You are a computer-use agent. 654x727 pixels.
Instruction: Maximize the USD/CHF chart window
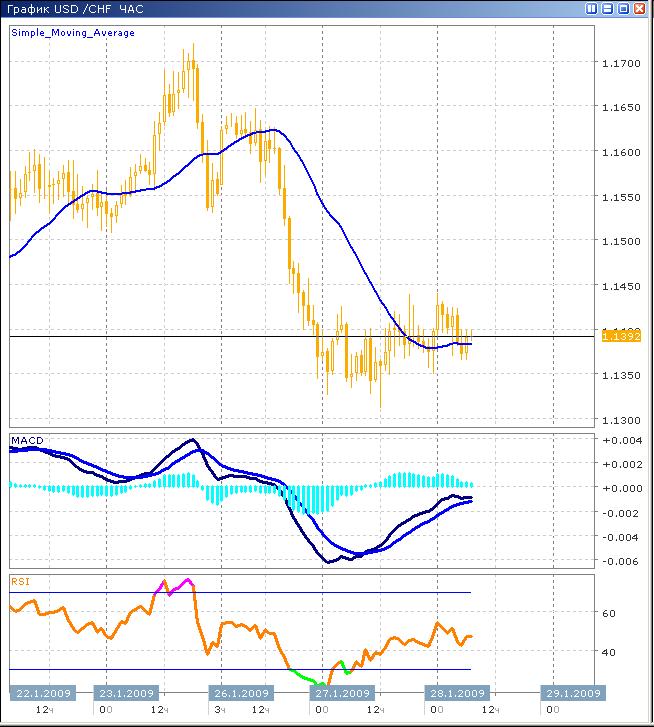coord(623,9)
